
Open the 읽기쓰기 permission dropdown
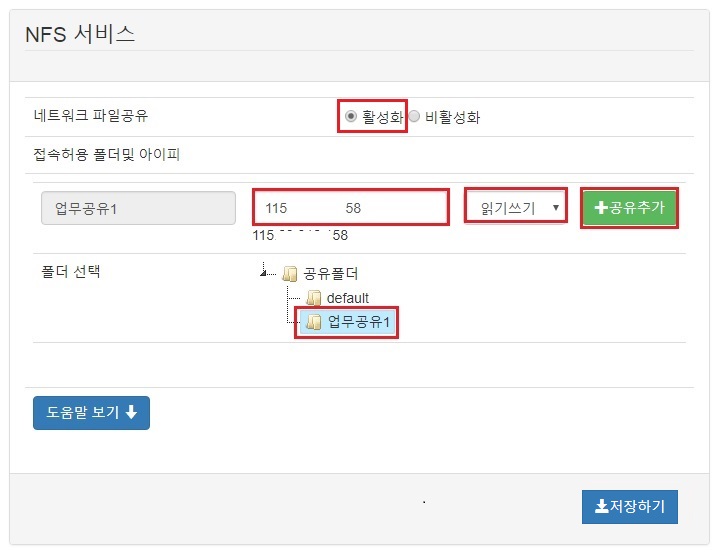[x=516, y=208]
